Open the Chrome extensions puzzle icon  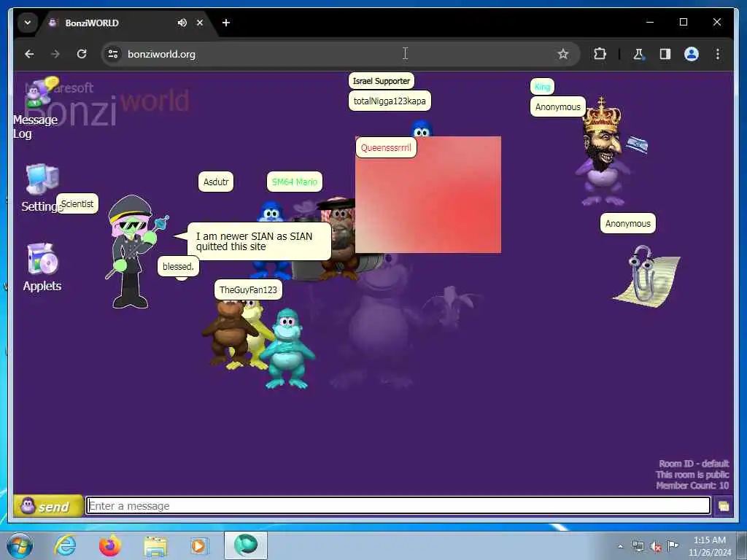point(600,54)
